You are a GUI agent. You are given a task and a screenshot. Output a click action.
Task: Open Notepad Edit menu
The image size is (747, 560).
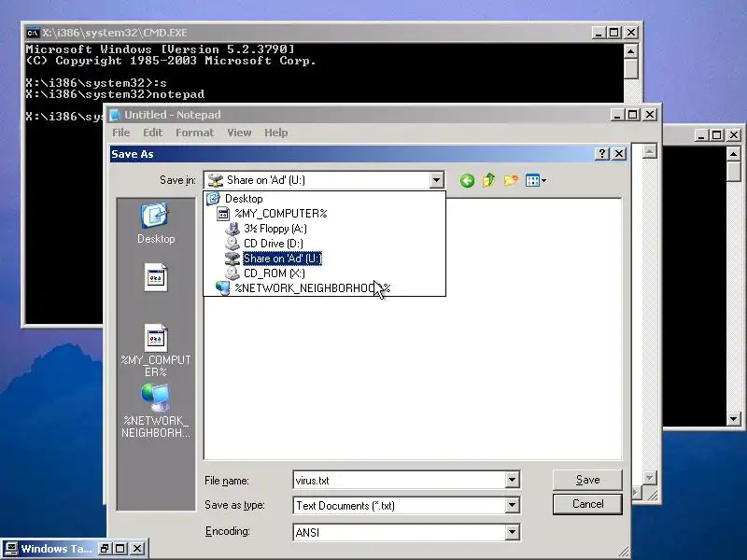152,133
